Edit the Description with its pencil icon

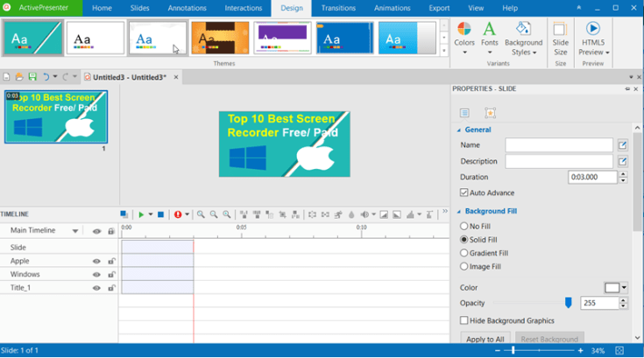tap(623, 161)
